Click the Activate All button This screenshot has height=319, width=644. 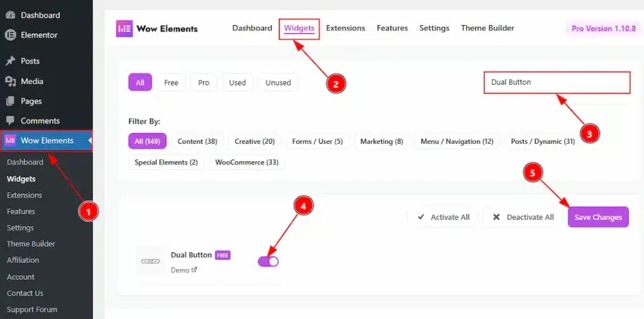443,217
